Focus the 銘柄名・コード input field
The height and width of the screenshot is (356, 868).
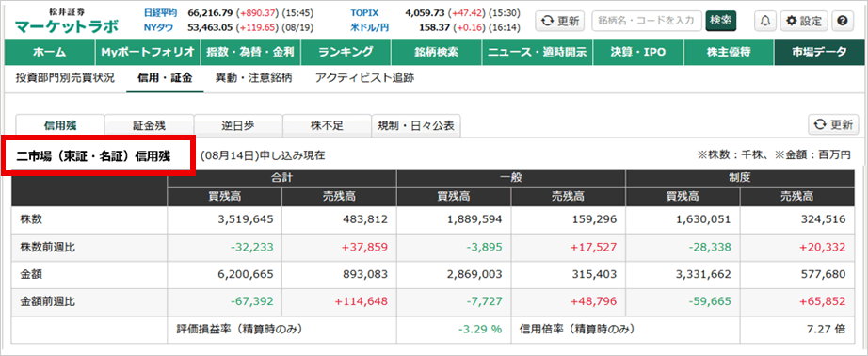click(x=647, y=21)
